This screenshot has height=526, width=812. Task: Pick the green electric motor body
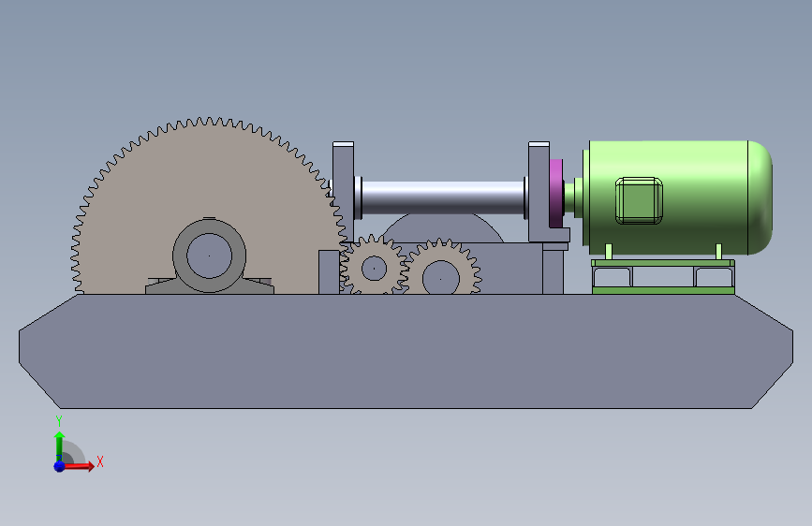point(678,197)
